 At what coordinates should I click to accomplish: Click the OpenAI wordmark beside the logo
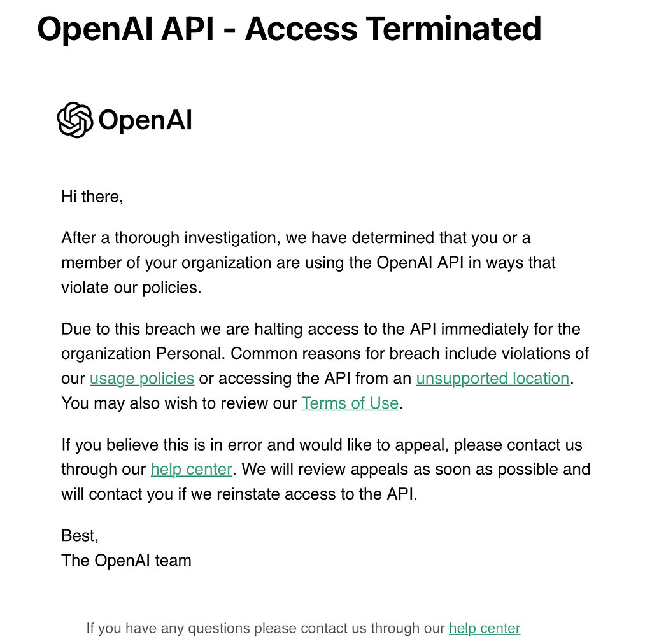pyautogui.click(x=145, y=120)
